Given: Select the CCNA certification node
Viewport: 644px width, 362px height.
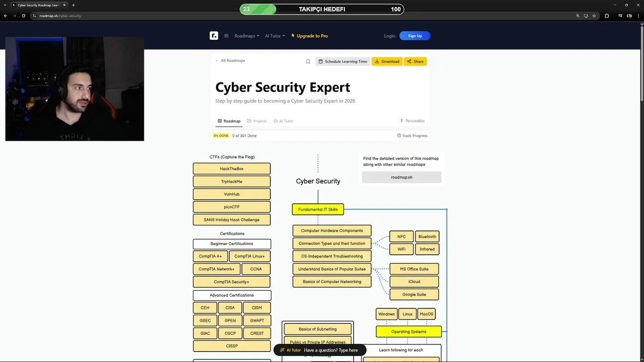Looking at the screenshot, I should (x=256, y=269).
